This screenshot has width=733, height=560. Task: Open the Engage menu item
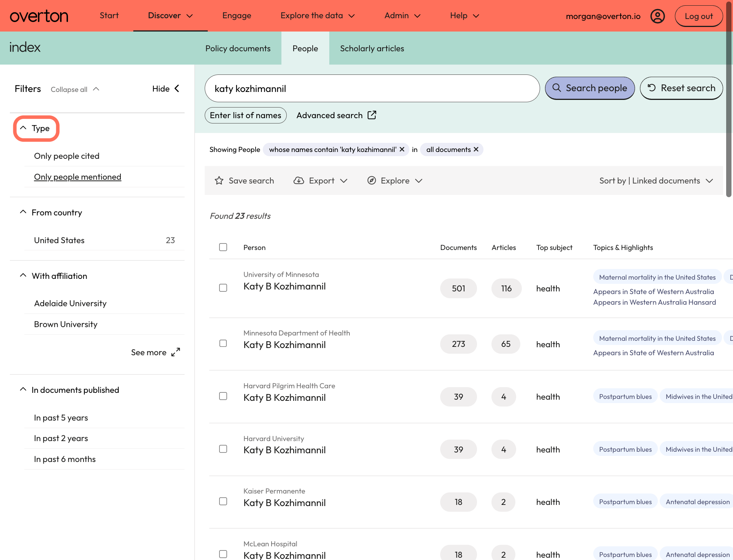point(237,16)
